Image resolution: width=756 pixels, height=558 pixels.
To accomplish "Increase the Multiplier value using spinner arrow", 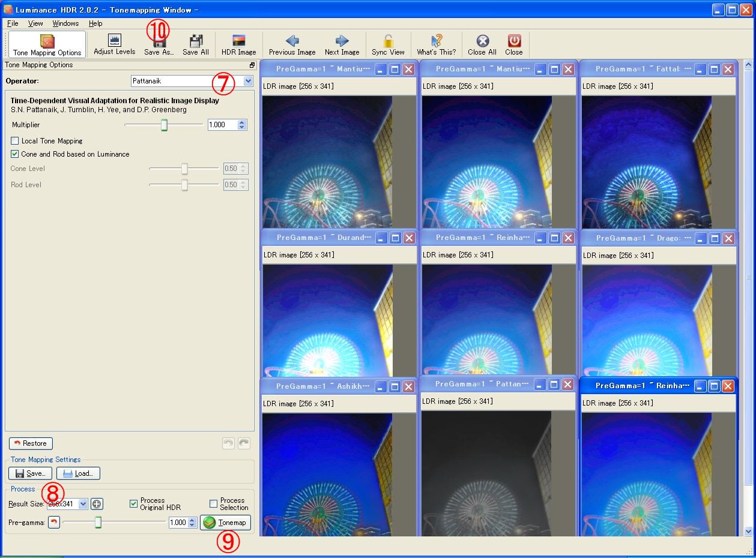I will click(x=242, y=122).
